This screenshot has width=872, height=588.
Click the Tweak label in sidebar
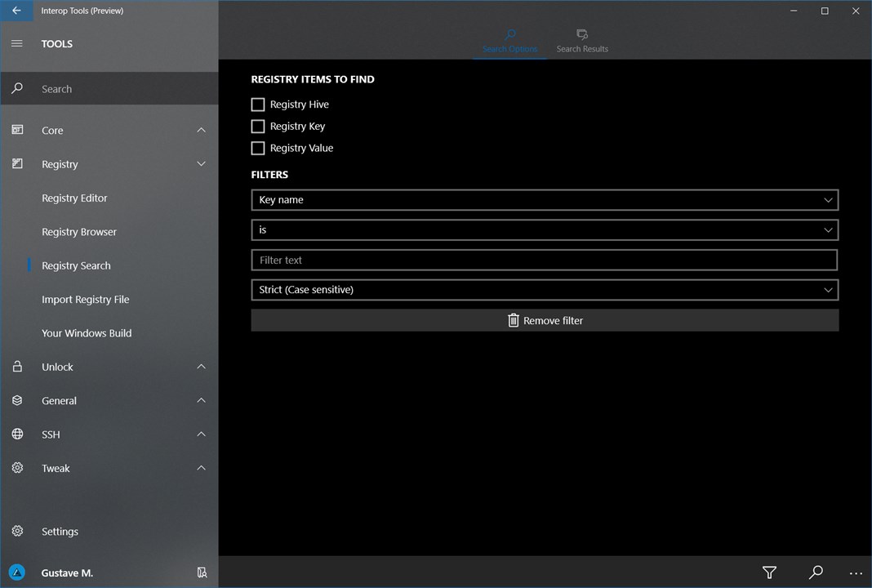56,469
